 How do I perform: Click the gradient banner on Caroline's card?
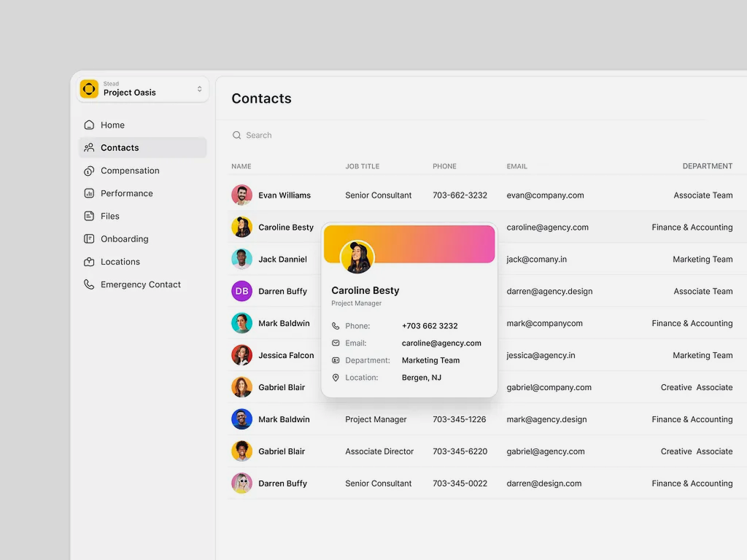pyautogui.click(x=438, y=244)
